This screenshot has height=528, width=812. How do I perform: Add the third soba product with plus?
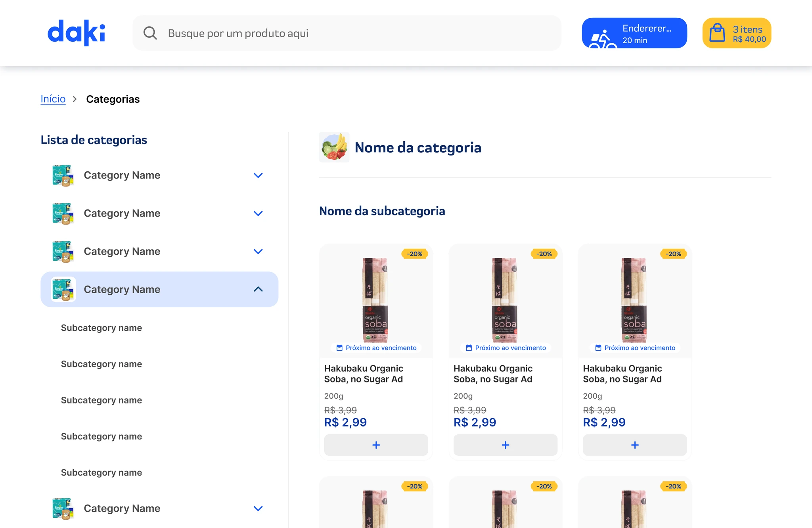635,445
